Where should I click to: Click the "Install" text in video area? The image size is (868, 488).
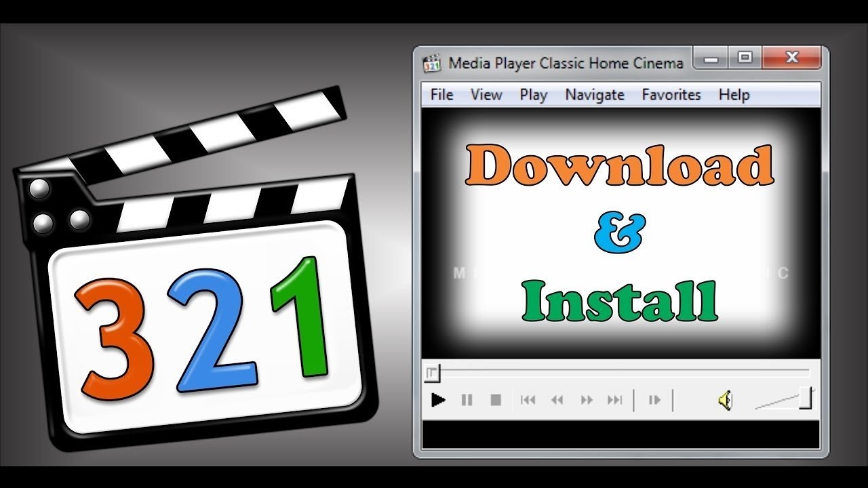620,301
